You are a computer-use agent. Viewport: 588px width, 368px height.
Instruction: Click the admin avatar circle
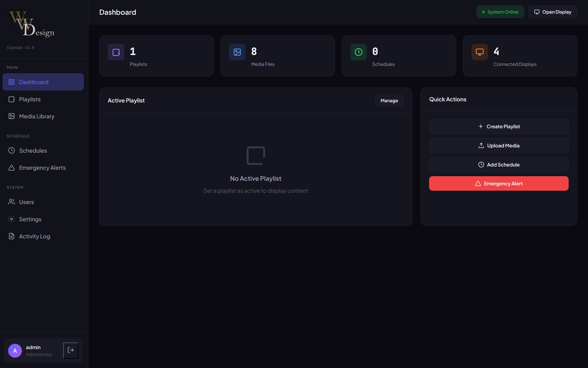click(x=15, y=350)
